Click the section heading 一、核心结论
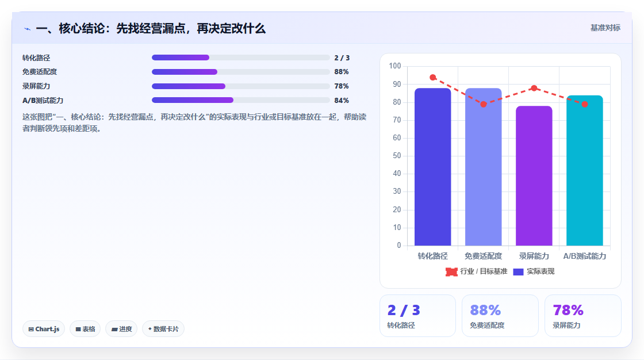This screenshot has width=644, height=360. (151, 28)
